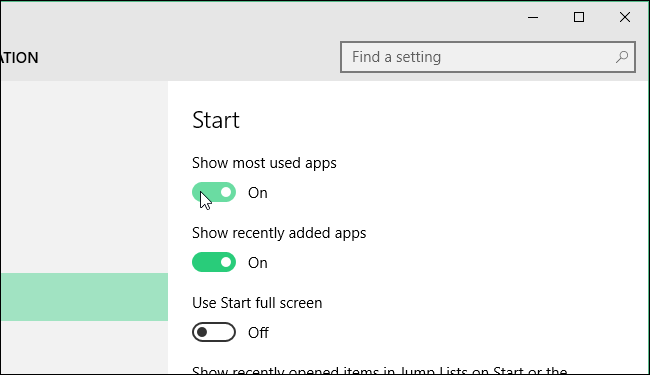Image resolution: width=650 pixels, height=375 pixels.
Task: Close the Settings window
Action: (625, 17)
